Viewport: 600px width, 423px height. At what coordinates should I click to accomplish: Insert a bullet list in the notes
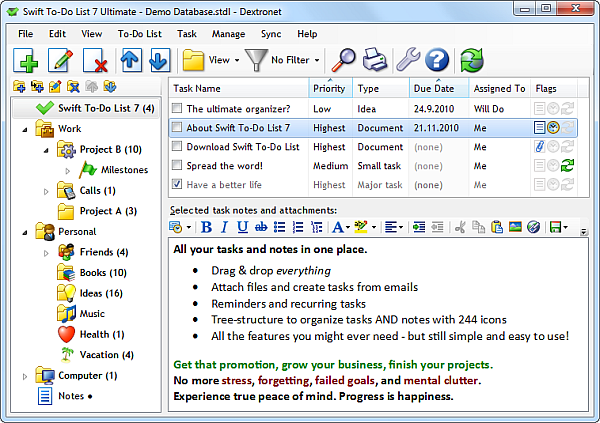279,227
